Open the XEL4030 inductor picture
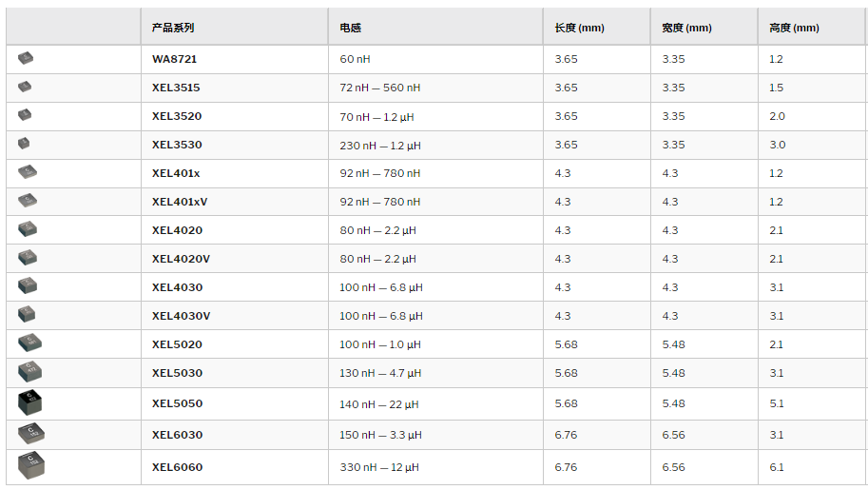Viewport: 868px width, 490px height. [28, 285]
